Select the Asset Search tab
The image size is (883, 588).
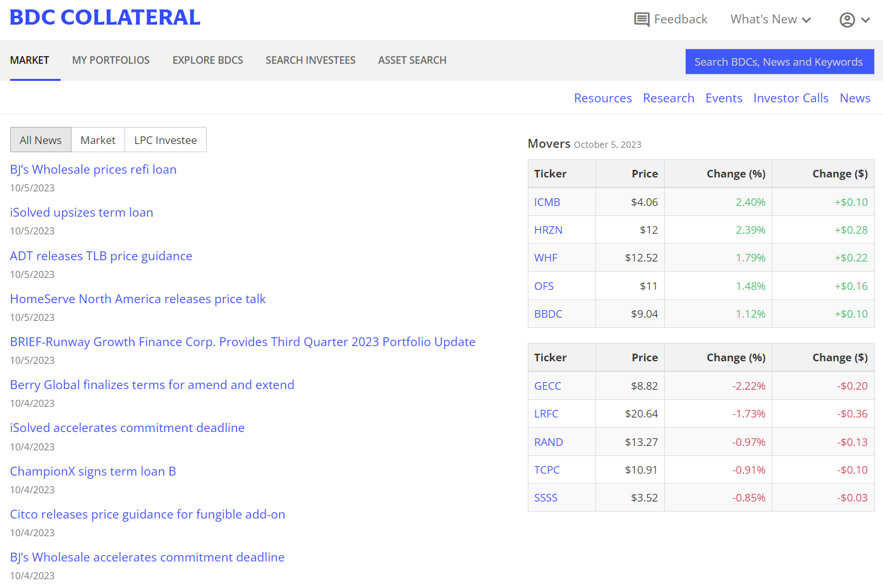pos(412,61)
